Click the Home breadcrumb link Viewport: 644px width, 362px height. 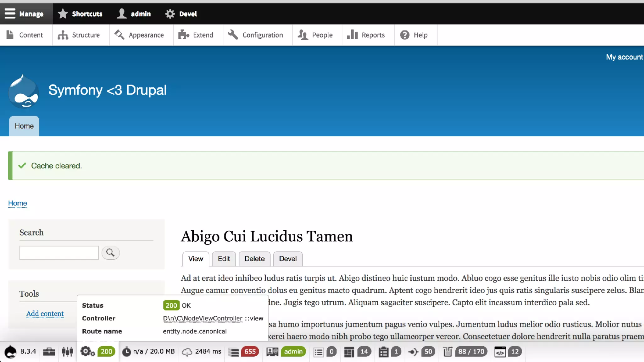18,203
